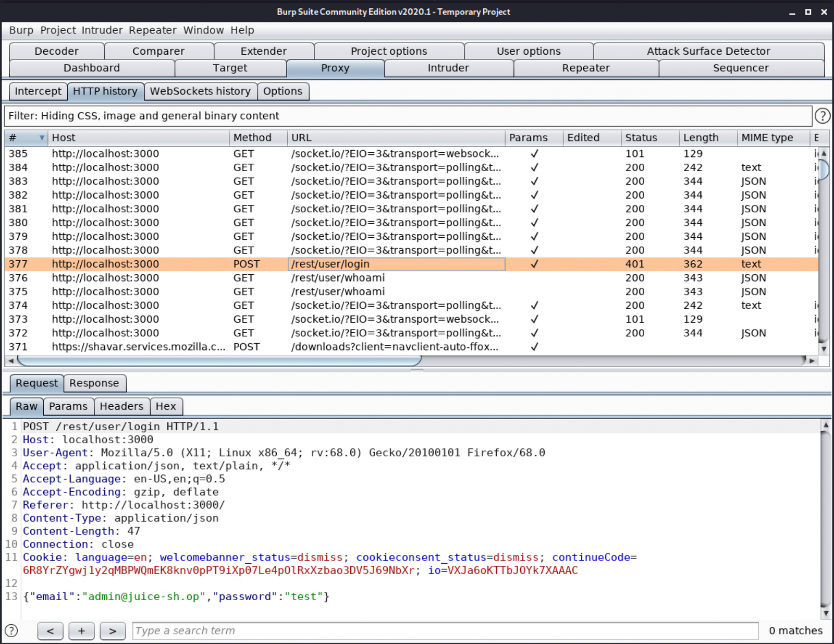Open the Window menu

[x=203, y=30]
